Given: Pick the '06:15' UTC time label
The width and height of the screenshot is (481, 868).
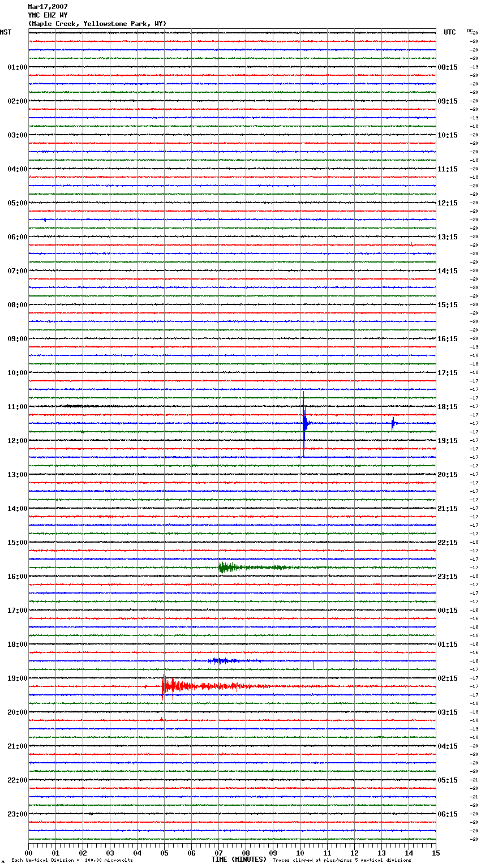Looking at the screenshot, I should [448, 814].
